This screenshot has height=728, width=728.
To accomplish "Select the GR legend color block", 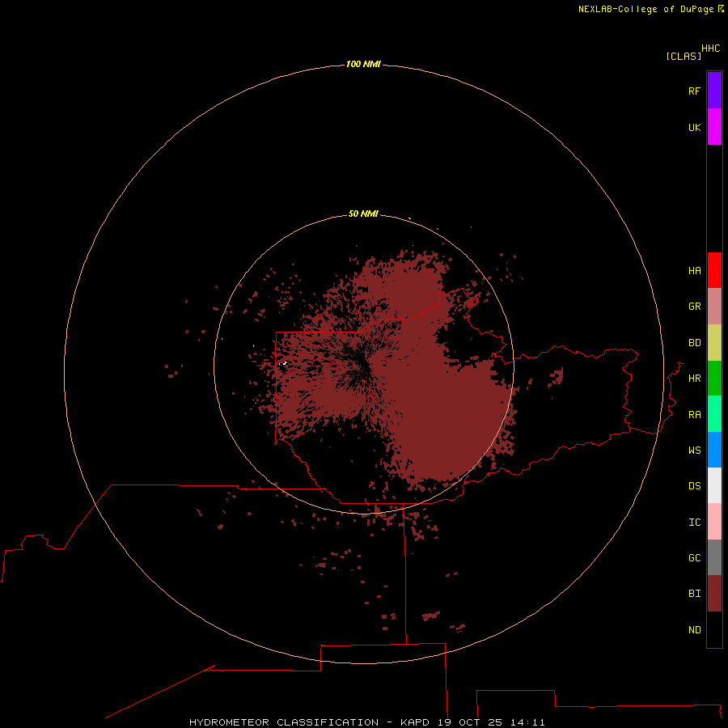I will 714,307.
